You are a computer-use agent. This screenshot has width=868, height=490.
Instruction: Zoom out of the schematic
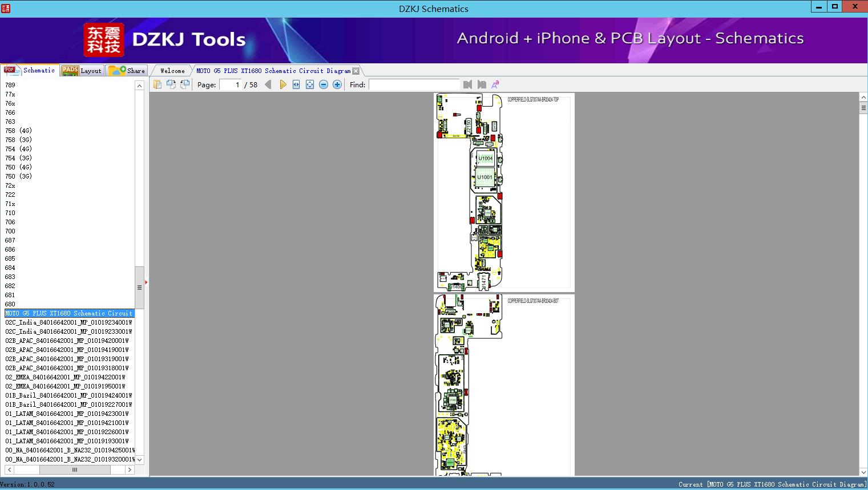tap(324, 84)
